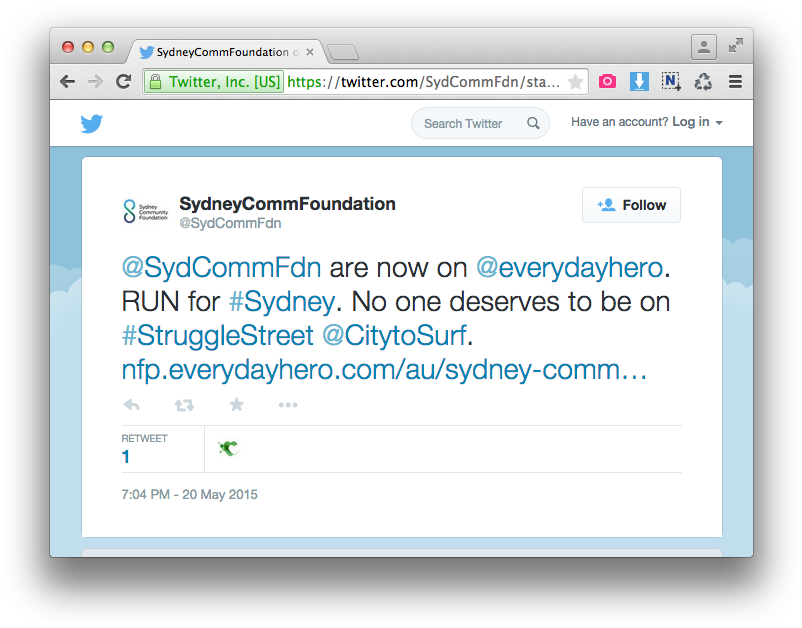Open the SydneyCommFoundation profile name
This screenshot has width=802, height=628.
click(x=287, y=204)
